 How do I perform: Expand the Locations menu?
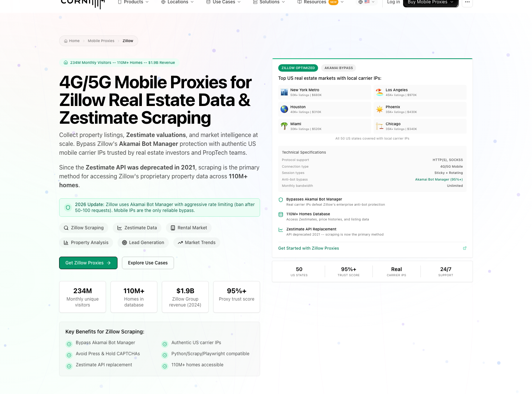(x=177, y=2)
